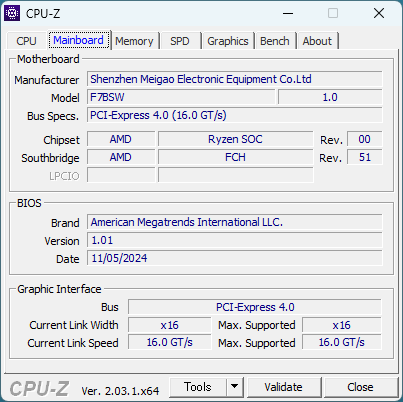Go to the Graphics tab
This screenshot has width=403, height=402.
click(x=228, y=41)
